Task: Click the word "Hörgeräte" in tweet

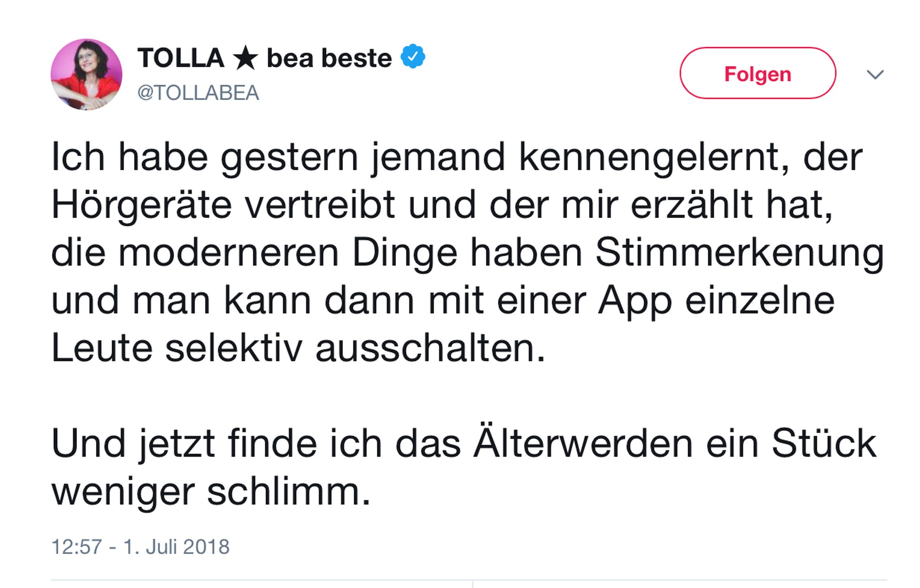Action: click(141, 206)
